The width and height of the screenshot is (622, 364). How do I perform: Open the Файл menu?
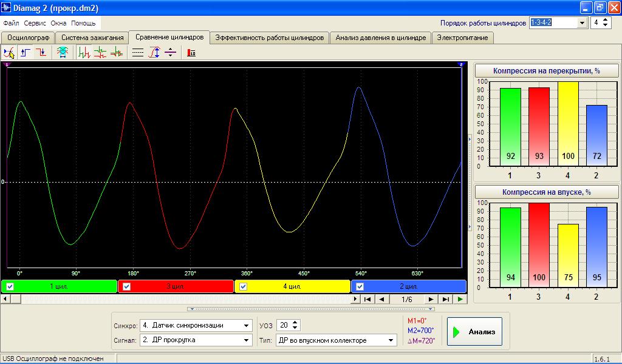[x=11, y=23]
